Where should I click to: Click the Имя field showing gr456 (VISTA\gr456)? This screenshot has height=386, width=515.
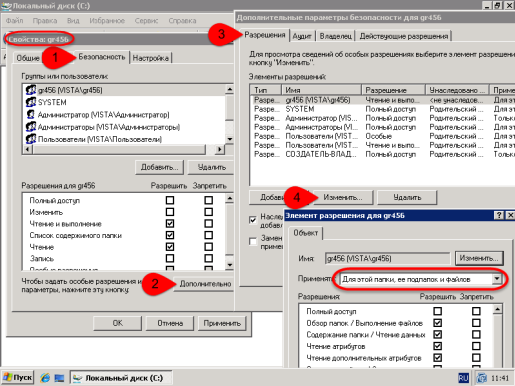coord(387,258)
